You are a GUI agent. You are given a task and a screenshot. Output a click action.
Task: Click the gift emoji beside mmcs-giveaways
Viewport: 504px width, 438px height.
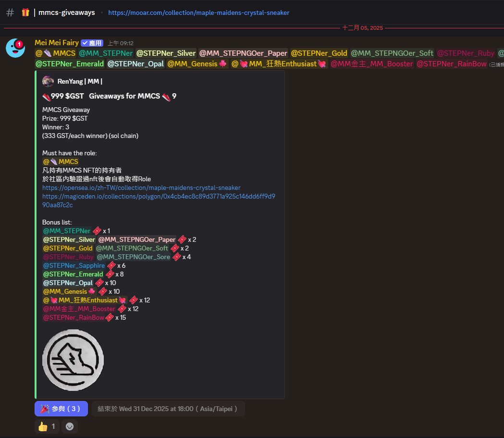(25, 13)
